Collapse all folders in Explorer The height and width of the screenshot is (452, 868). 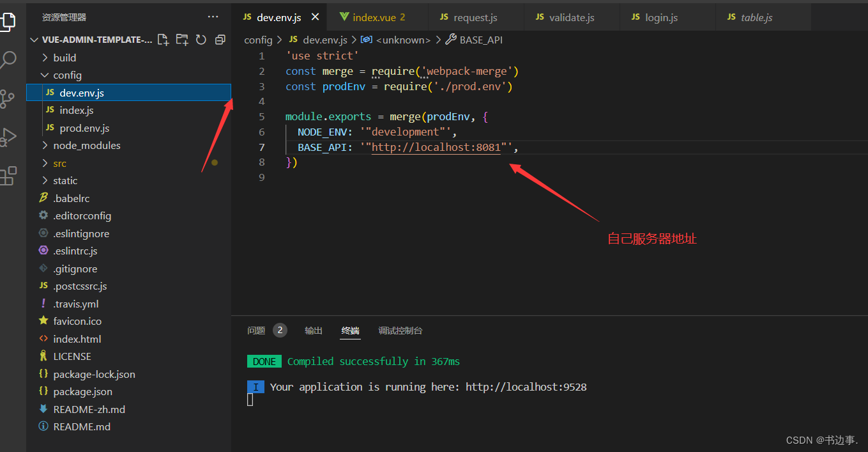(x=220, y=39)
